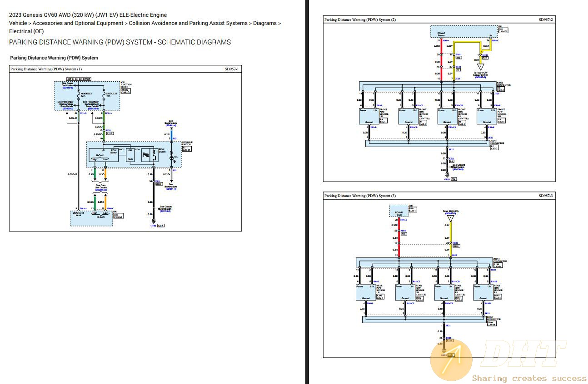Click the sheet number 'SD957-1'

click(x=231, y=69)
